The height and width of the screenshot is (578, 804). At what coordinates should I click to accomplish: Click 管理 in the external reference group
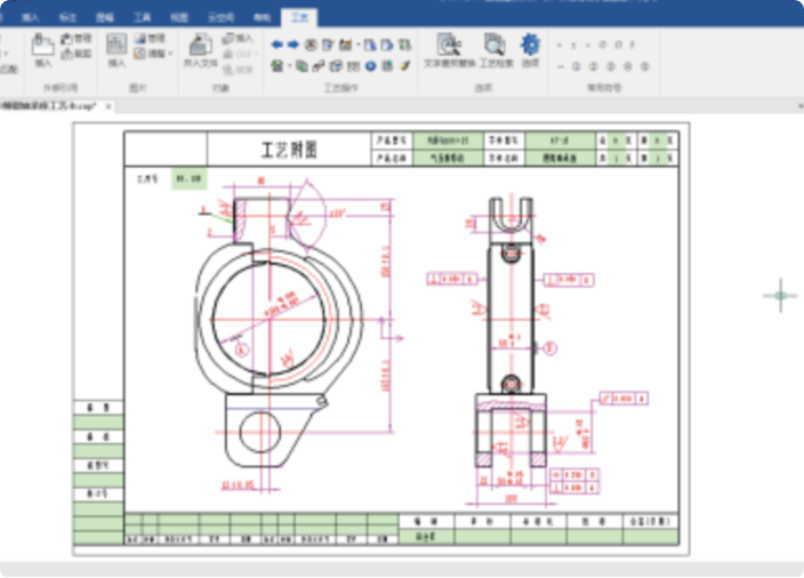point(82,38)
